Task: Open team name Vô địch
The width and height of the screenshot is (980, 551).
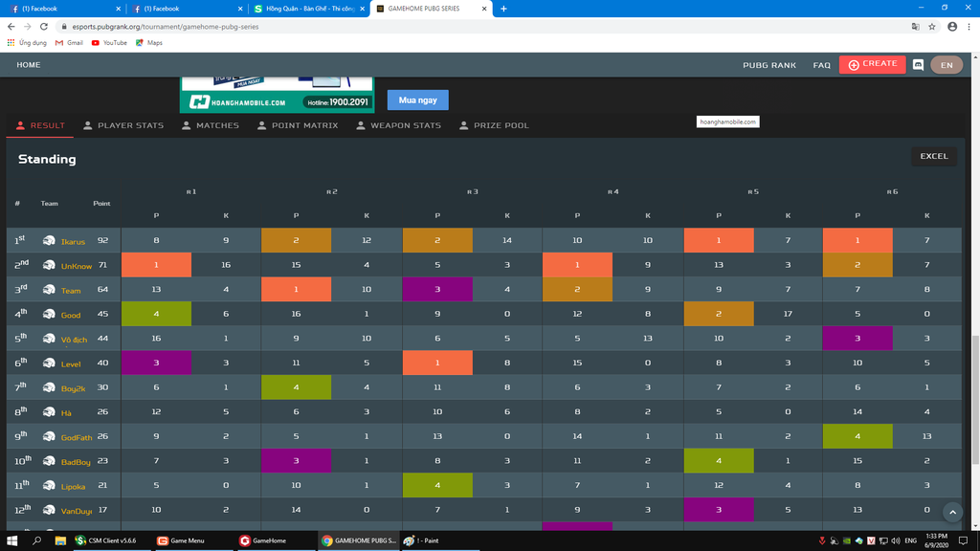Action: (x=74, y=340)
